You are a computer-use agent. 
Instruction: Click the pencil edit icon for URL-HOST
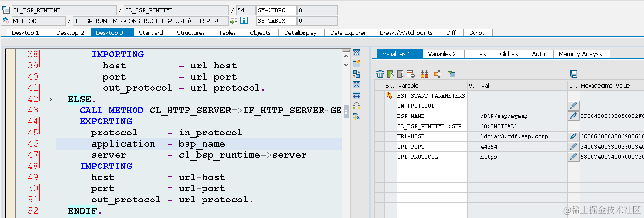click(574, 136)
